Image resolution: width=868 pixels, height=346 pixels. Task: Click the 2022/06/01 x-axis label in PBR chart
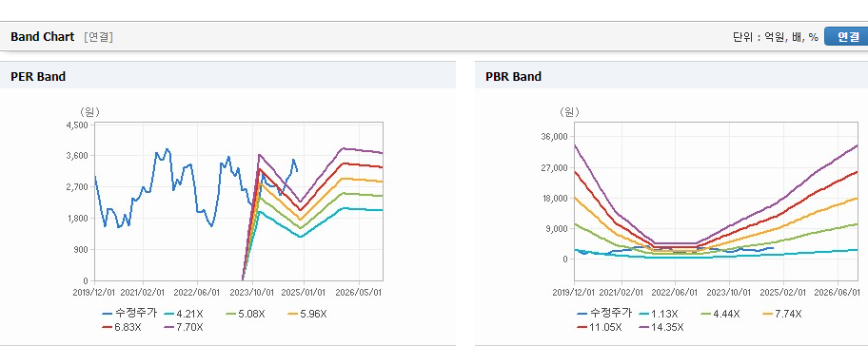click(676, 292)
